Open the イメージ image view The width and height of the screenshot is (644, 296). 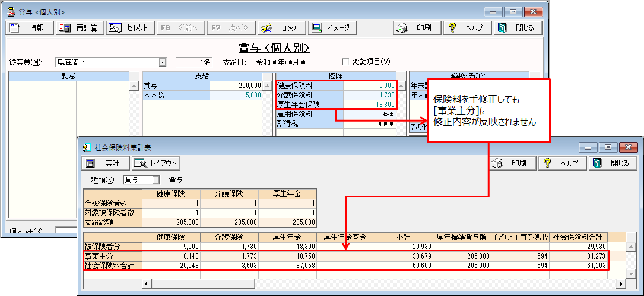point(332,28)
